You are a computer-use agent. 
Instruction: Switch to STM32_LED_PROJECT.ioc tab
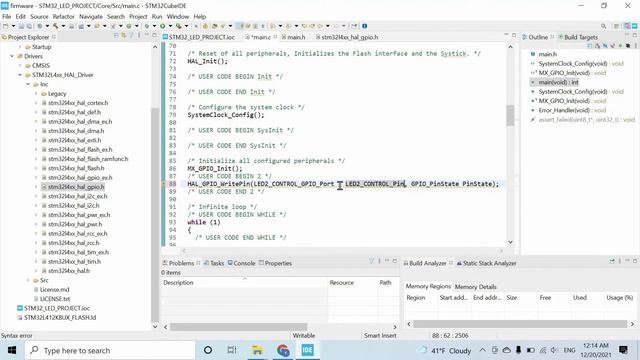tap(199, 37)
